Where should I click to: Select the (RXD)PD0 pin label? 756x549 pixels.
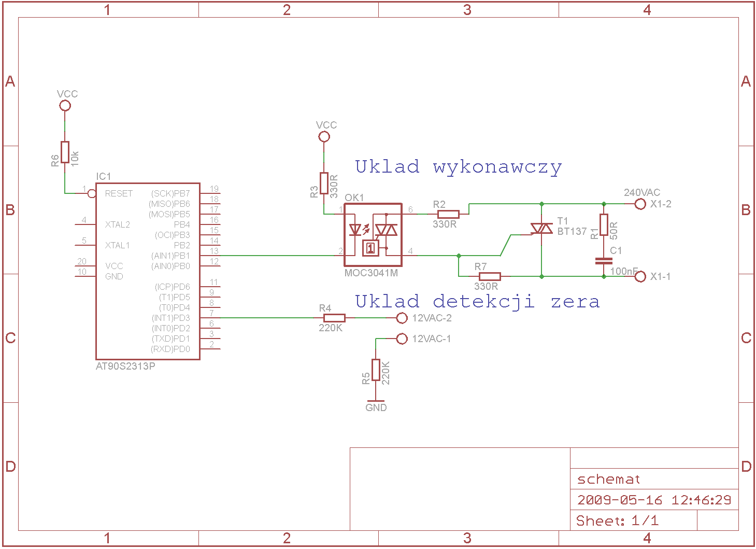170,349
